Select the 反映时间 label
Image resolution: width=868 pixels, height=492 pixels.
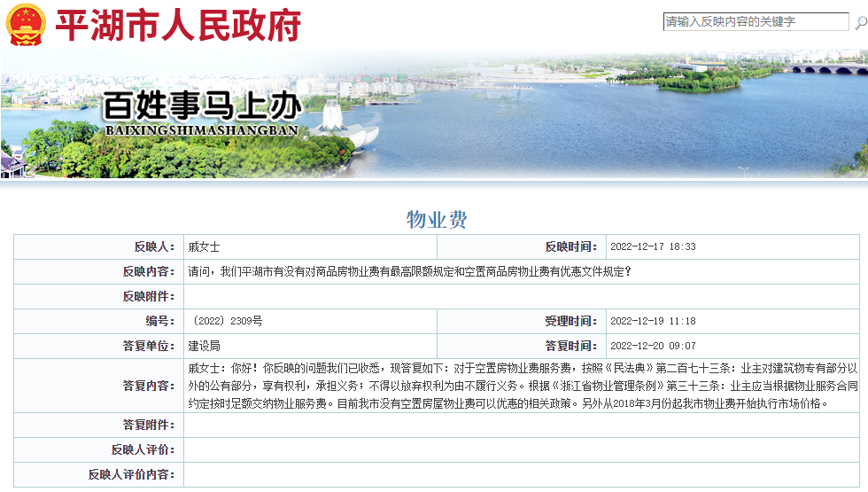point(570,246)
